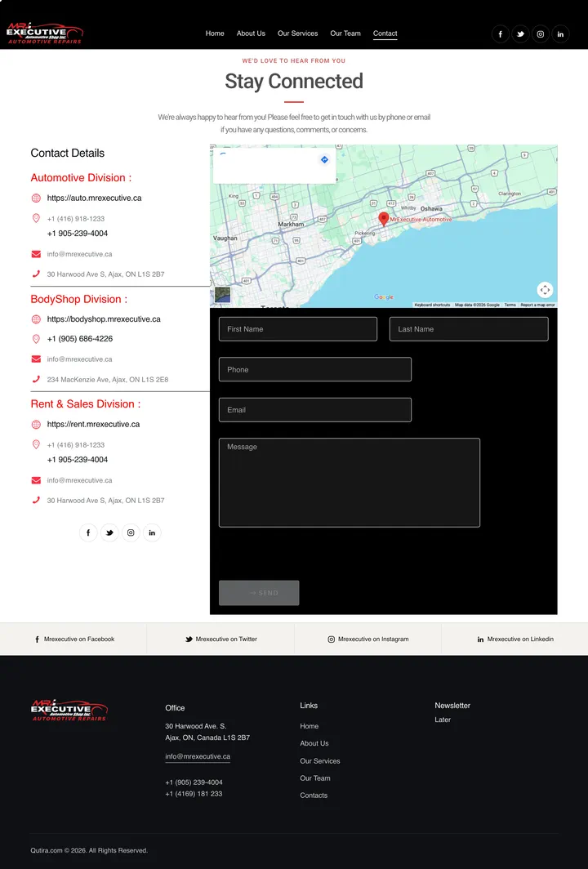Click footer info@mrexecutive.ca email link
The height and width of the screenshot is (869, 588).
[198, 756]
